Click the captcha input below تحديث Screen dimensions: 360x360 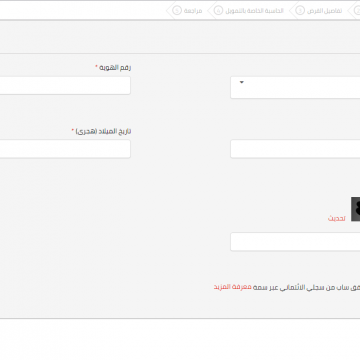tap(295, 242)
